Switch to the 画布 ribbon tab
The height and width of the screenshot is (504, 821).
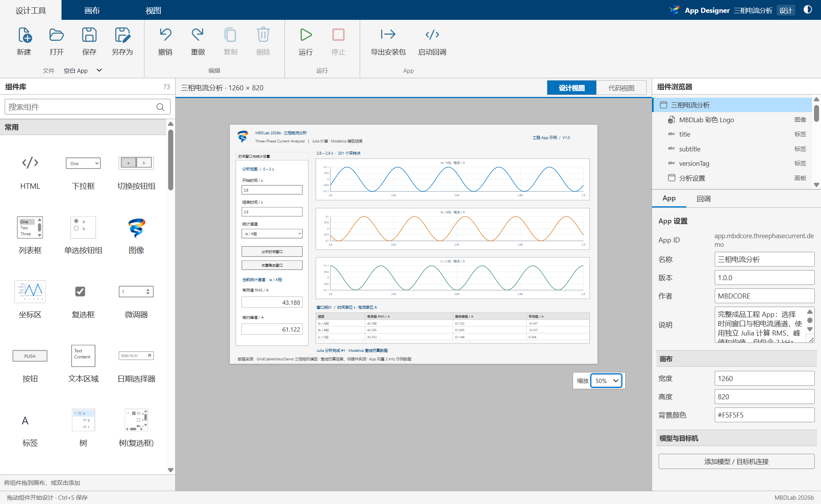(92, 10)
